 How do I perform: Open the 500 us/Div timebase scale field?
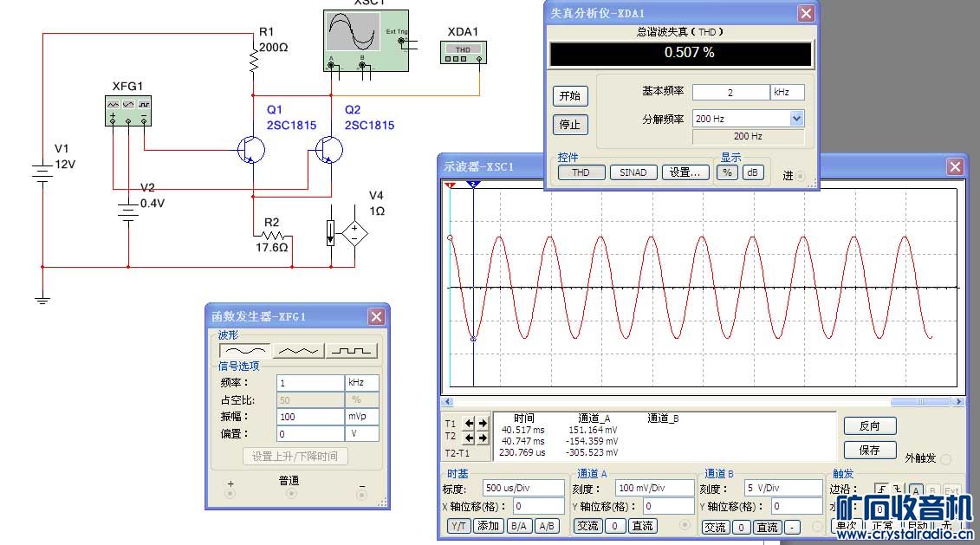523,488
